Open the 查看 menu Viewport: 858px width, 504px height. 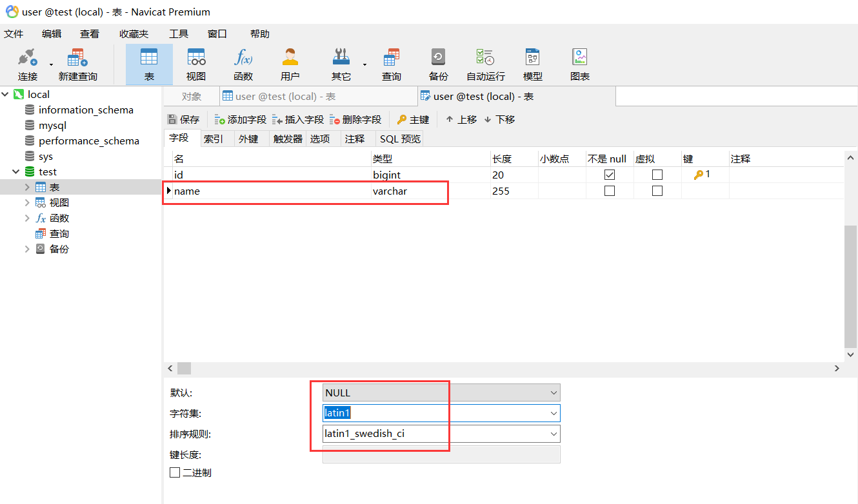[x=90, y=34]
